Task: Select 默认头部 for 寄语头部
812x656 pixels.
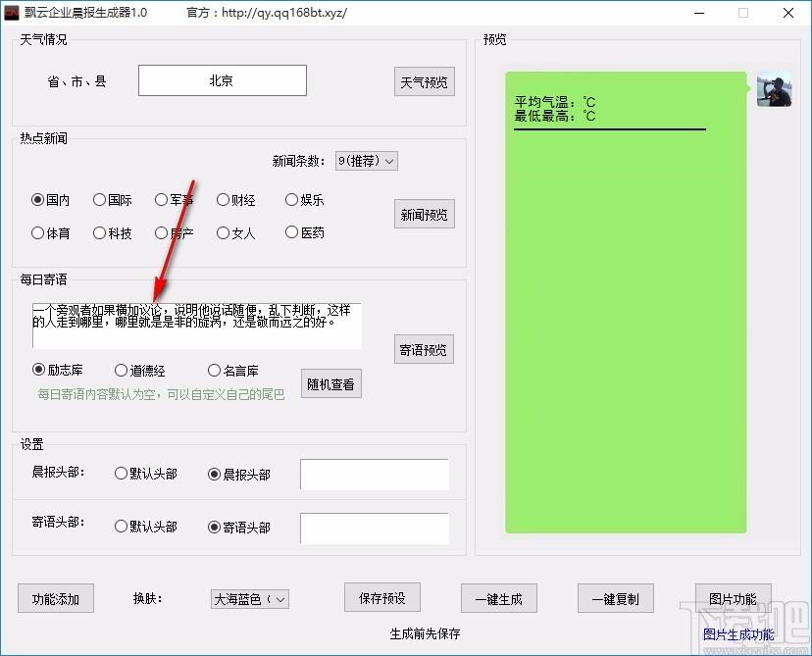Action: point(146,527)
